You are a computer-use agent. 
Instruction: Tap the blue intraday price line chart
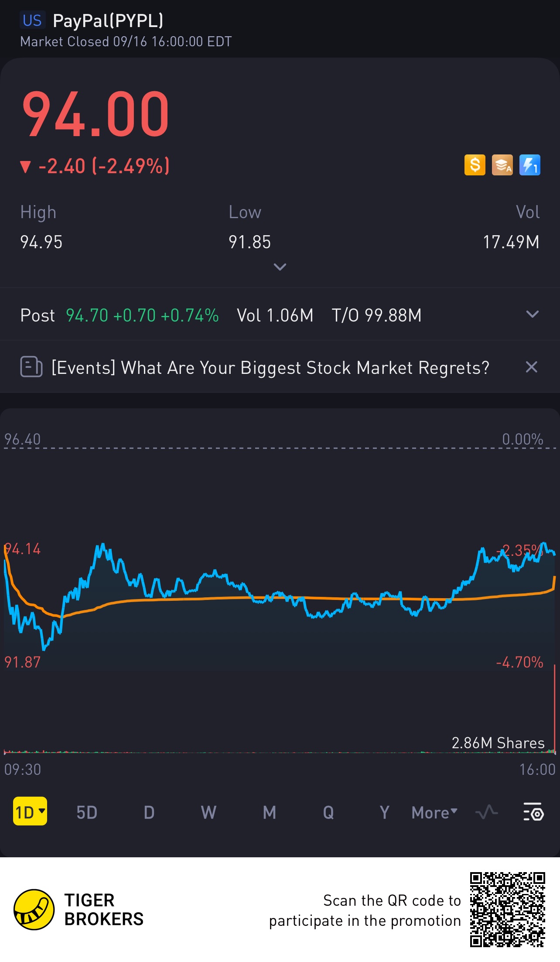point(279,598)
